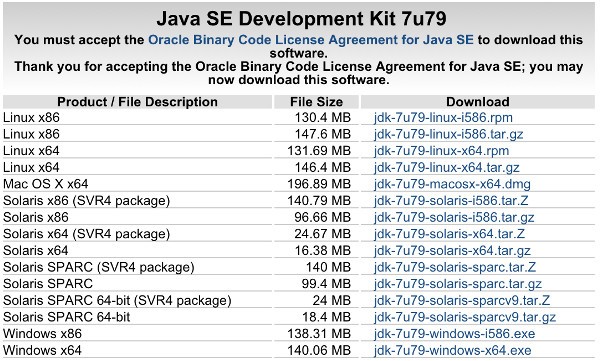Click the '140.79 MB' file size
600x361 pixels.
click(319, 201)
